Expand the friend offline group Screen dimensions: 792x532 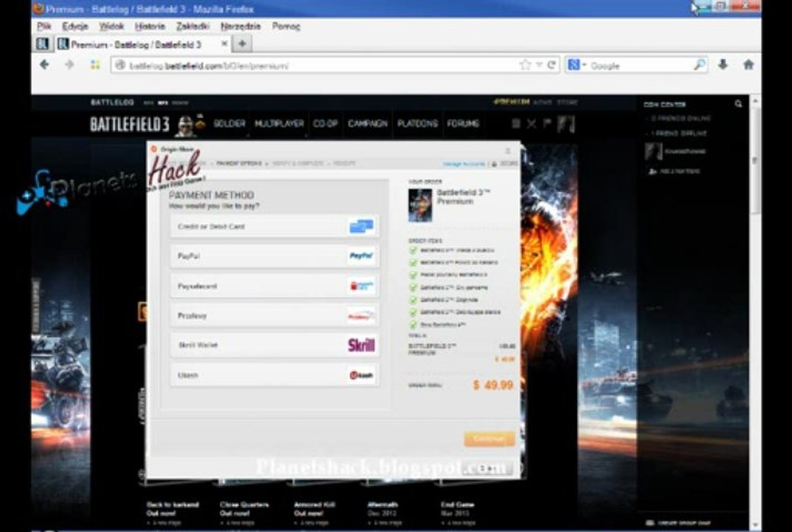point(677,134)
